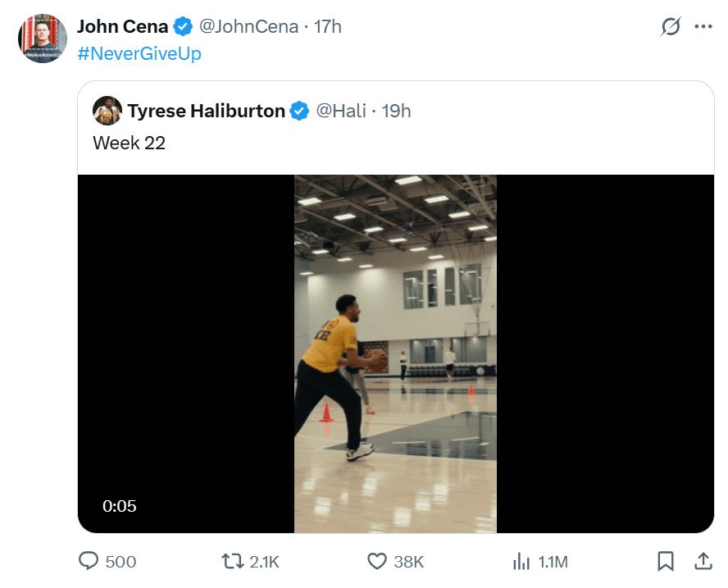Click Tyrese Haliburton's verified badge

click(300, 111)
